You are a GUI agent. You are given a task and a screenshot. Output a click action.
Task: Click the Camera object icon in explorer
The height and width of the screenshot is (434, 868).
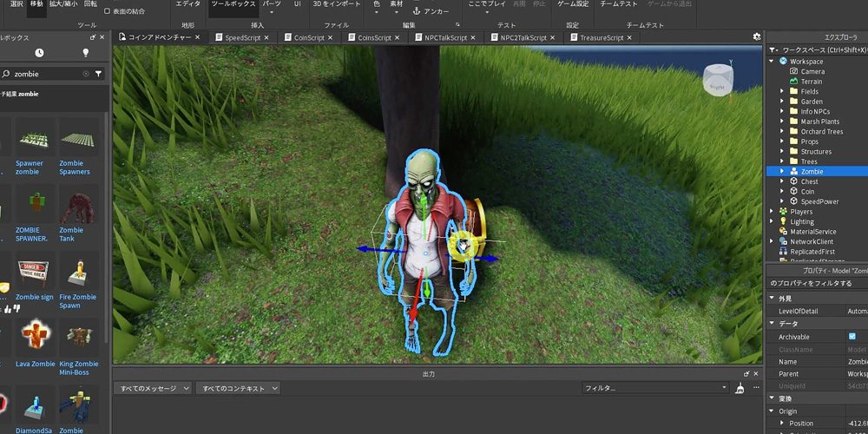click(794, 71)
